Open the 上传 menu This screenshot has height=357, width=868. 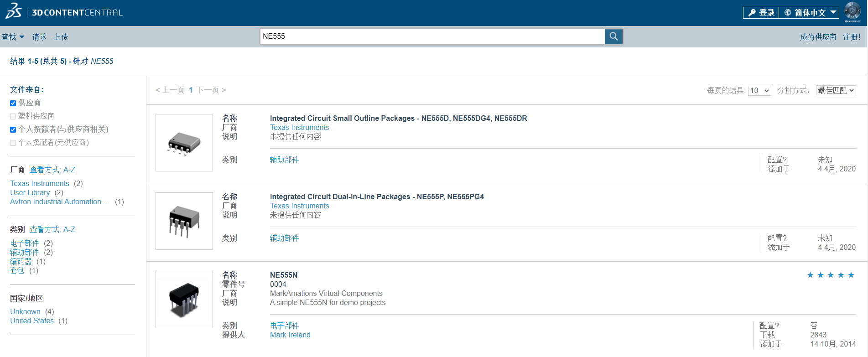[x=61, y=37]
